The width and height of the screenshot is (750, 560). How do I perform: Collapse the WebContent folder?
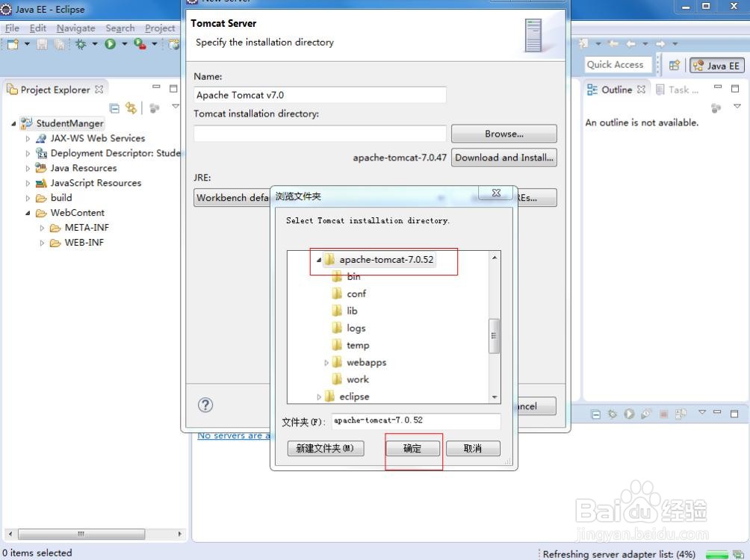pyautogui.click(x=28, y=213)
